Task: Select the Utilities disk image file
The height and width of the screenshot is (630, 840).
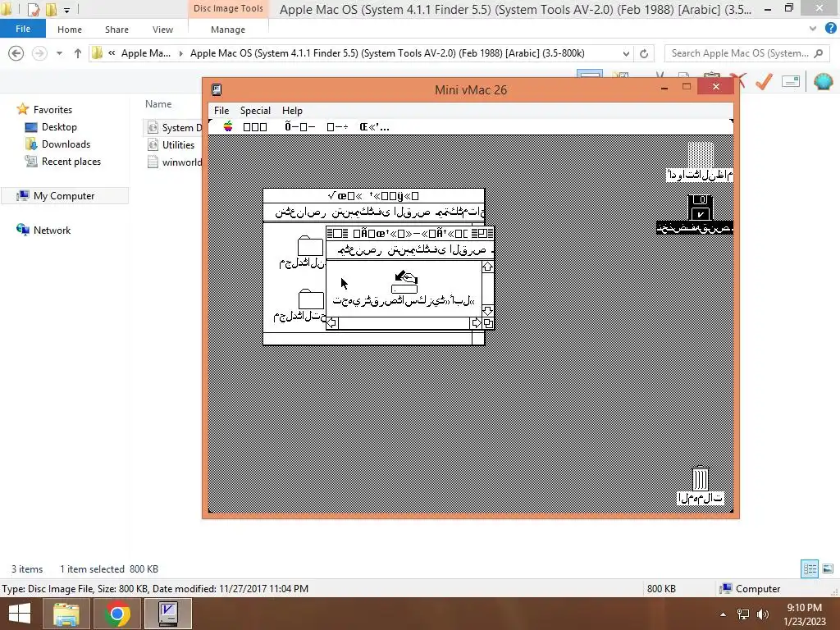Action: (171, 144)
